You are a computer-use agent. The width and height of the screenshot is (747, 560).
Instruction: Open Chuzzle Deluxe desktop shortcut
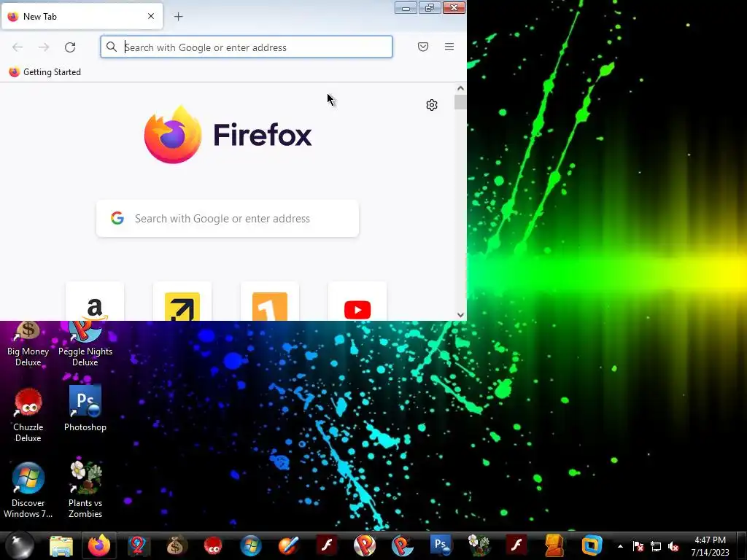[x=28, y=415]
